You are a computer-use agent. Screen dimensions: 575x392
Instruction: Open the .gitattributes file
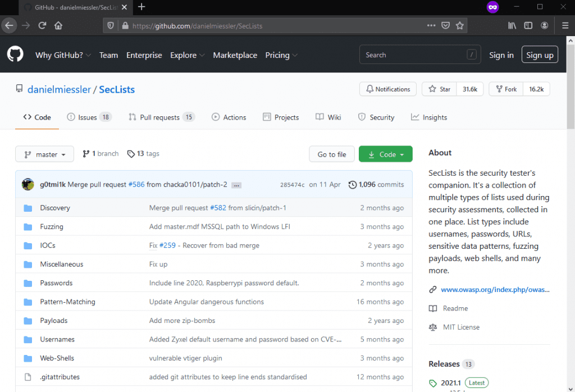tap(60, 377)
